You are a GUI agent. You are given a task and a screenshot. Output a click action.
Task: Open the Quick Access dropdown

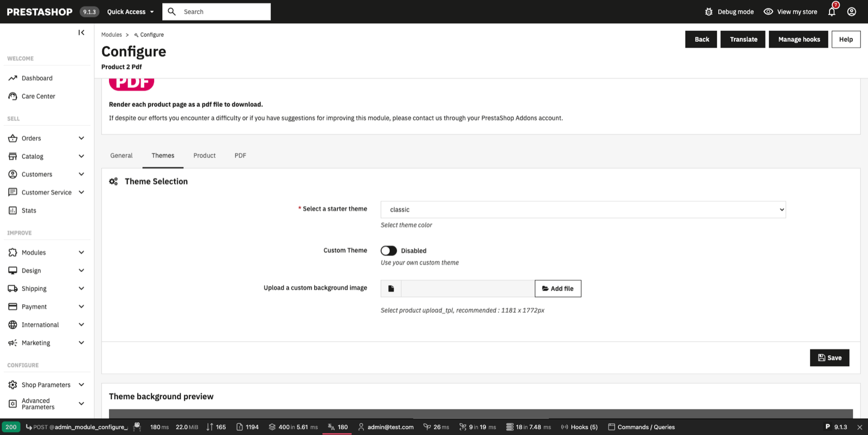[x=130, y=11]
